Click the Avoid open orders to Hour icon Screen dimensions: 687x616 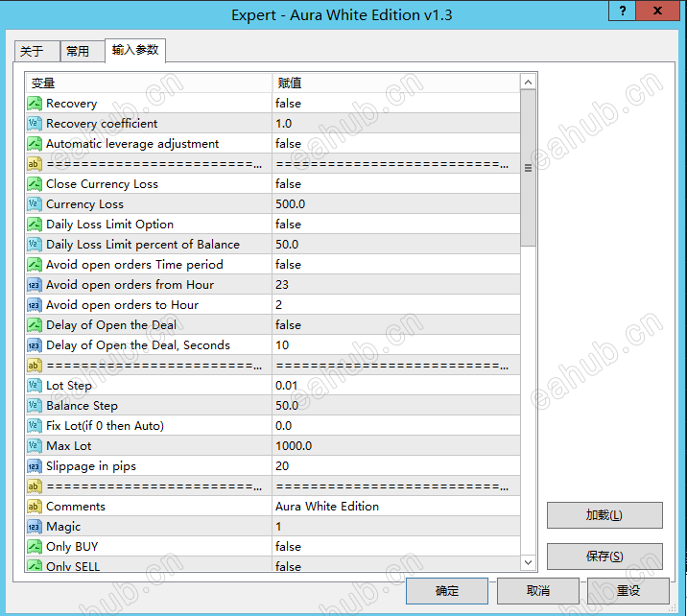pyautogui.click(x=35, y=305)
